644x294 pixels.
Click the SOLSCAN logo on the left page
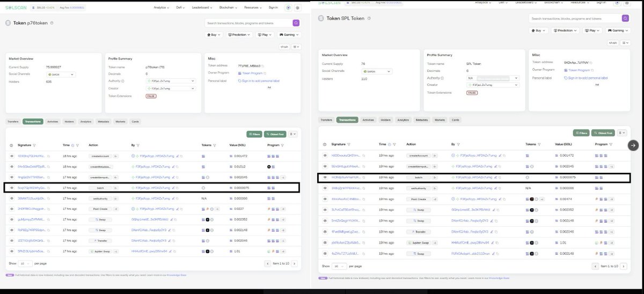pos(16,8)
